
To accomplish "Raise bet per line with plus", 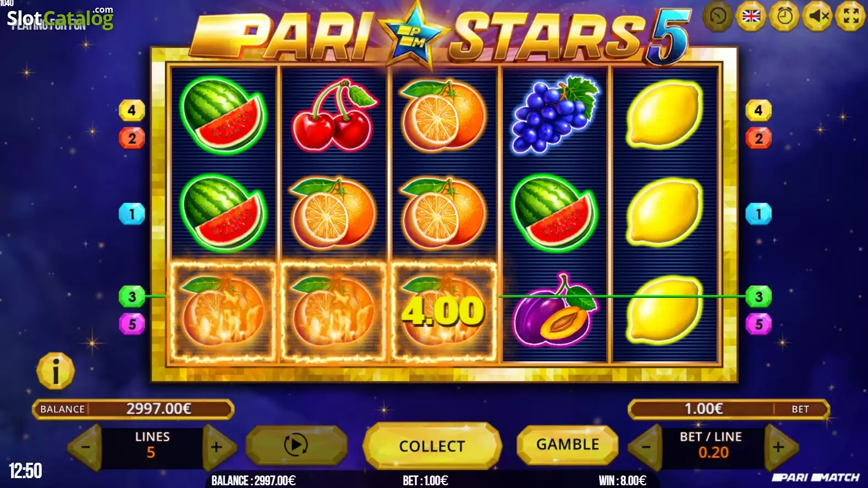I will point(779,447).
